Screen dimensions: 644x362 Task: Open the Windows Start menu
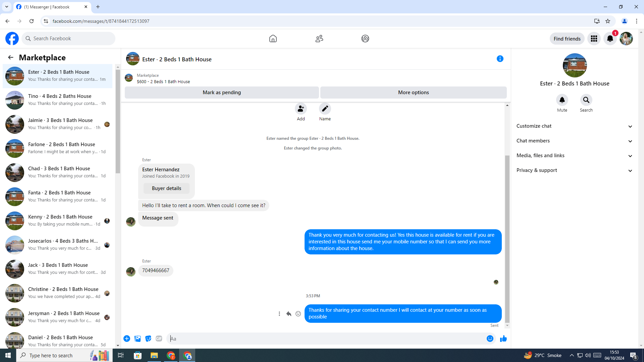[8, 355]
